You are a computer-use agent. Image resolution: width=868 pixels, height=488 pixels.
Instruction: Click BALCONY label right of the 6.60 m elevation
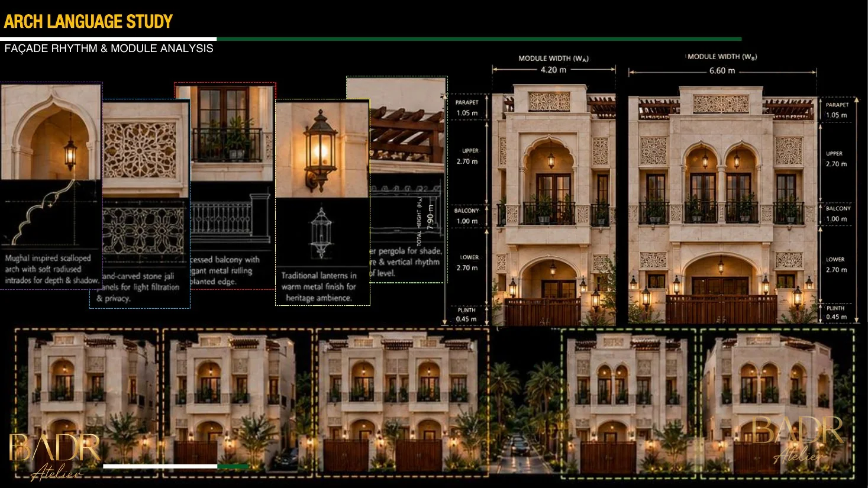click(x=838, y=208)
